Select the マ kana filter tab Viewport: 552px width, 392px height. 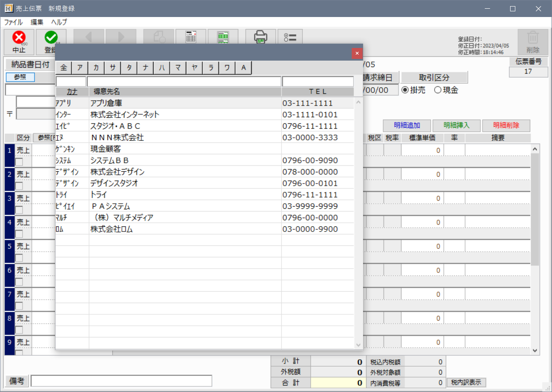(178, 68)
